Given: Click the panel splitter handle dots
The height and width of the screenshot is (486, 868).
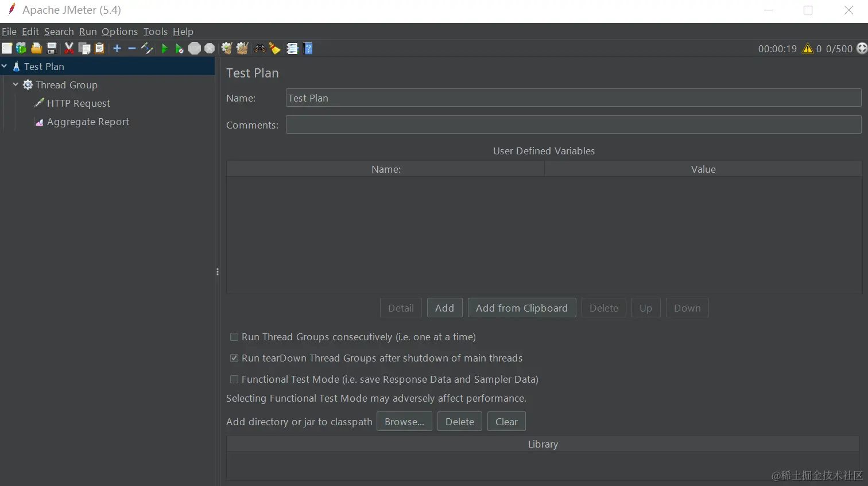Looking at the screenshot, I should [x=218, y=271].
